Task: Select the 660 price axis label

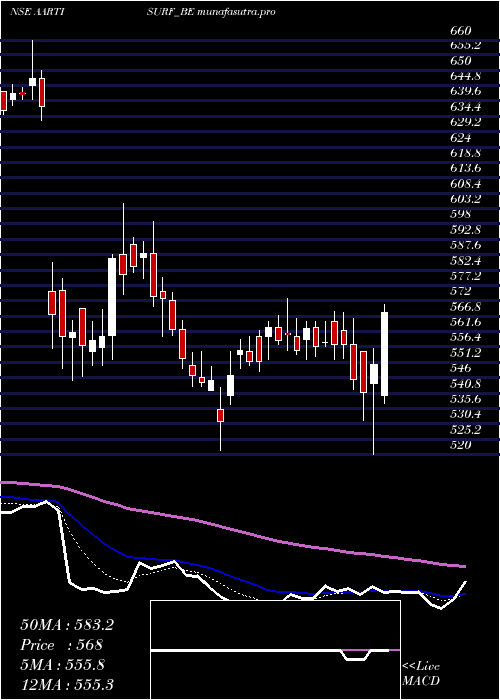Action: pyautogui.click(x=461, y=31)
